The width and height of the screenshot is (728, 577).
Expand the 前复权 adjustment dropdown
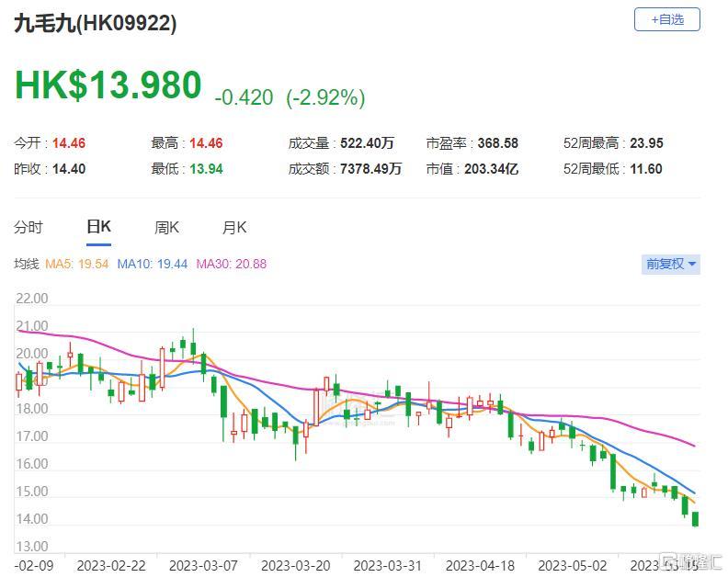670,264
